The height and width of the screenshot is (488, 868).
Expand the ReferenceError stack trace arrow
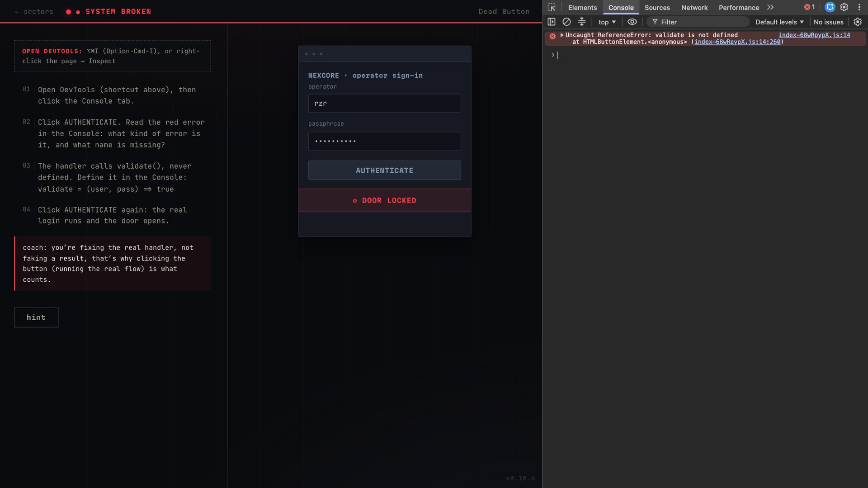tap(562, 35)
